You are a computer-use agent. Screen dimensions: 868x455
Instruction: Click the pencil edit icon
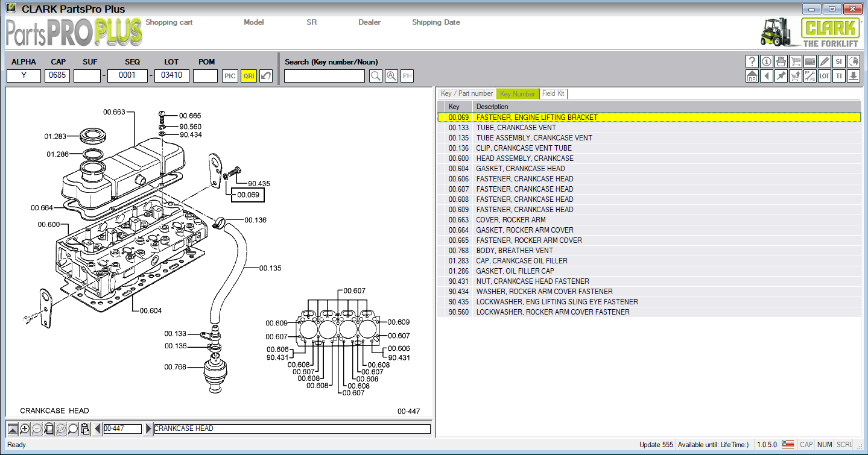tap(825, 61)
